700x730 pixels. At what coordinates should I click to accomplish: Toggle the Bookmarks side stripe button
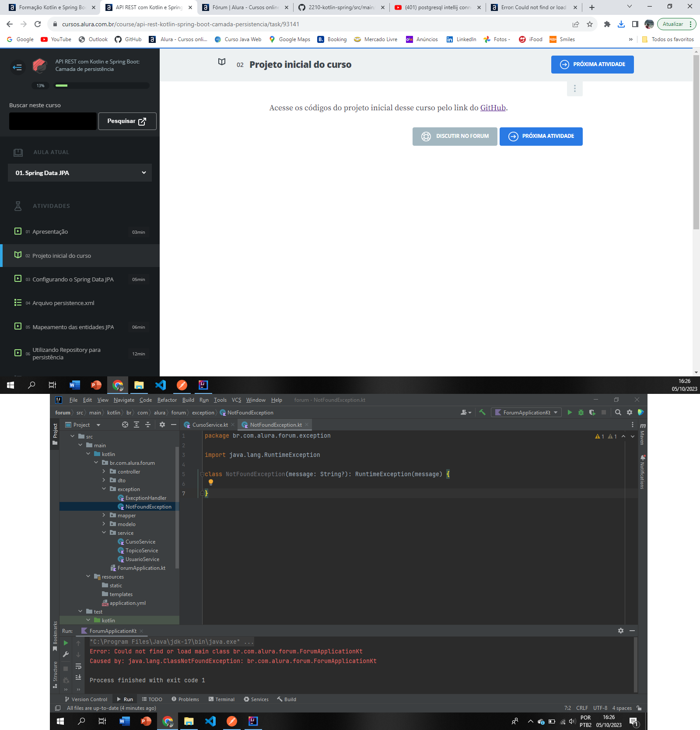coord(55,636)
